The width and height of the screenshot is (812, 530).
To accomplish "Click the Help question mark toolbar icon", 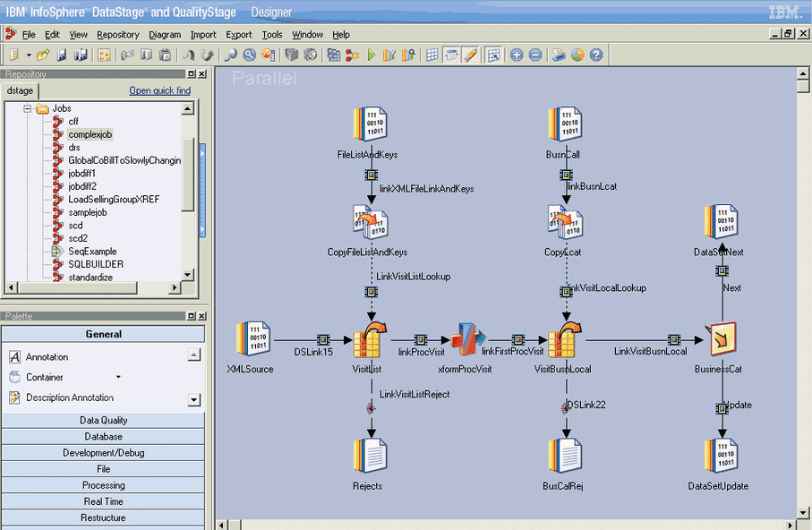I will [595, 55].
